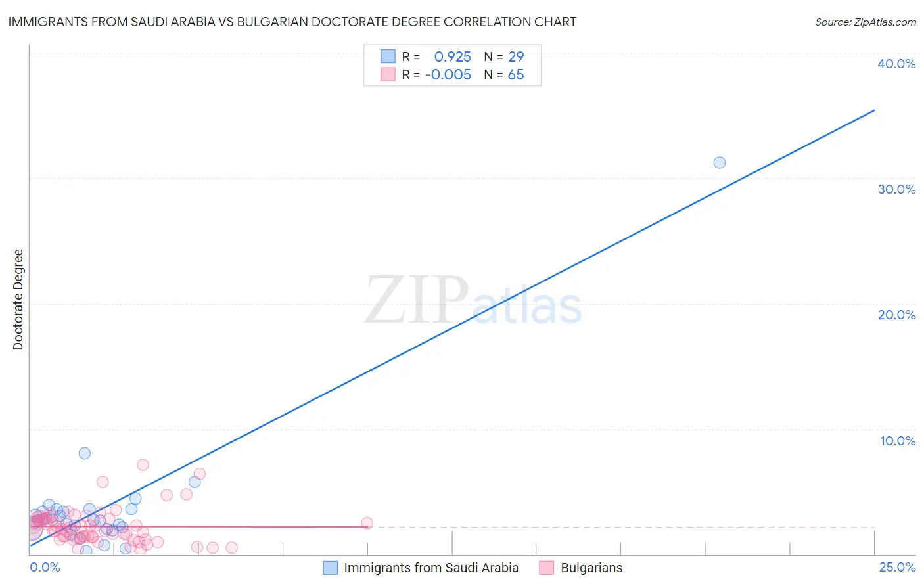
Task: Click the chart title text
Action: click(292, 22)
